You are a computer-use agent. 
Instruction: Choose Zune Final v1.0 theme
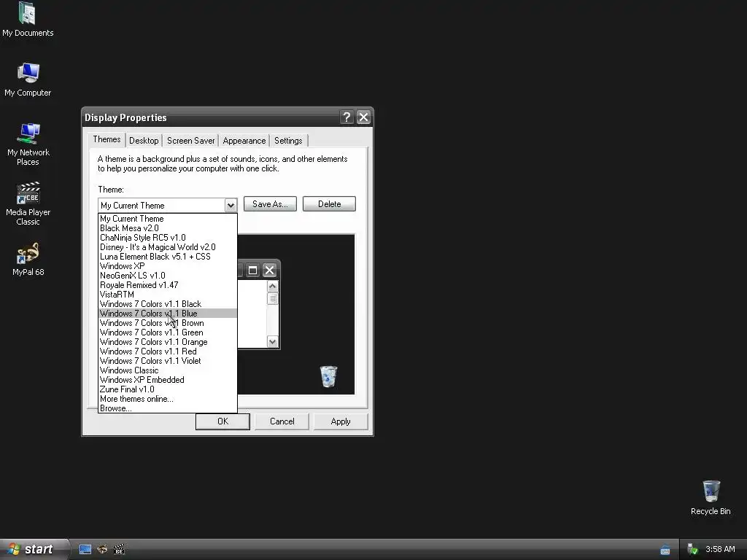pos(168,389)
